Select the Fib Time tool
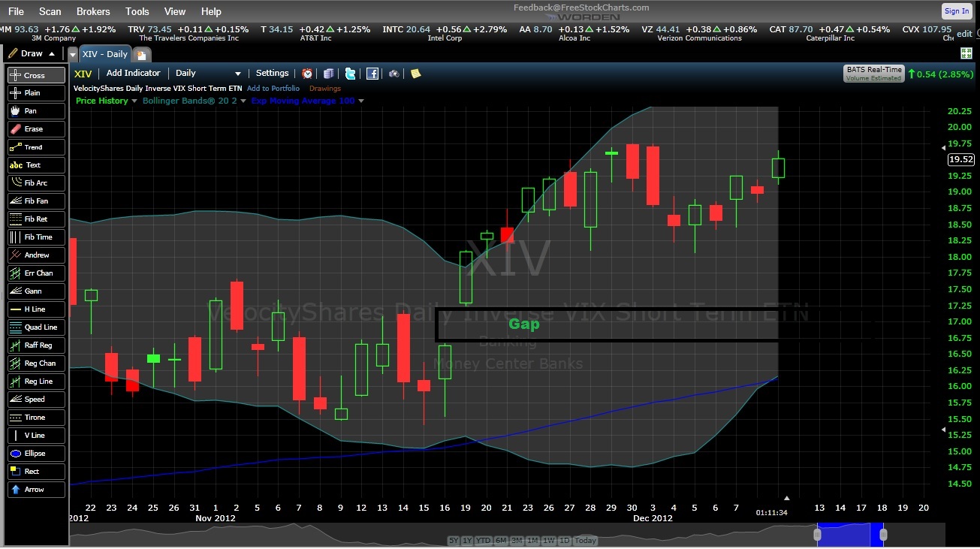 tap(36, 237)
